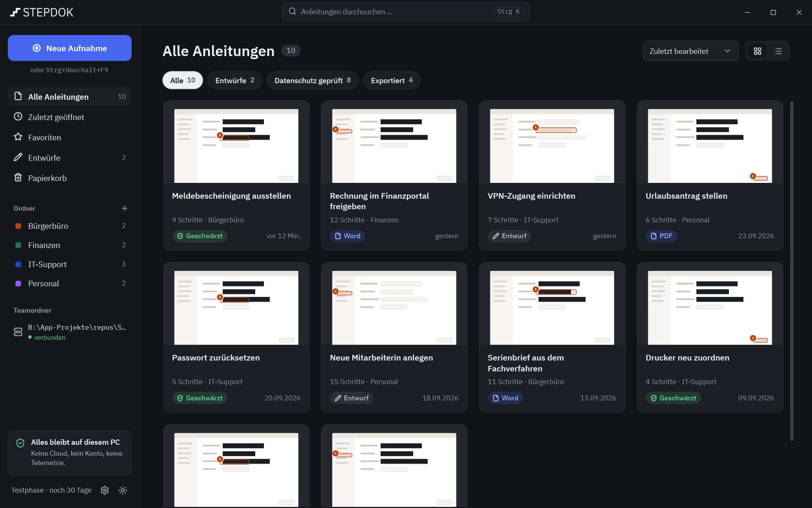This screenshot has height=508, width=812.
Task: Click the Entwurf badge on Neue Mitarbeiterin card
Action: tap(351, 398)
